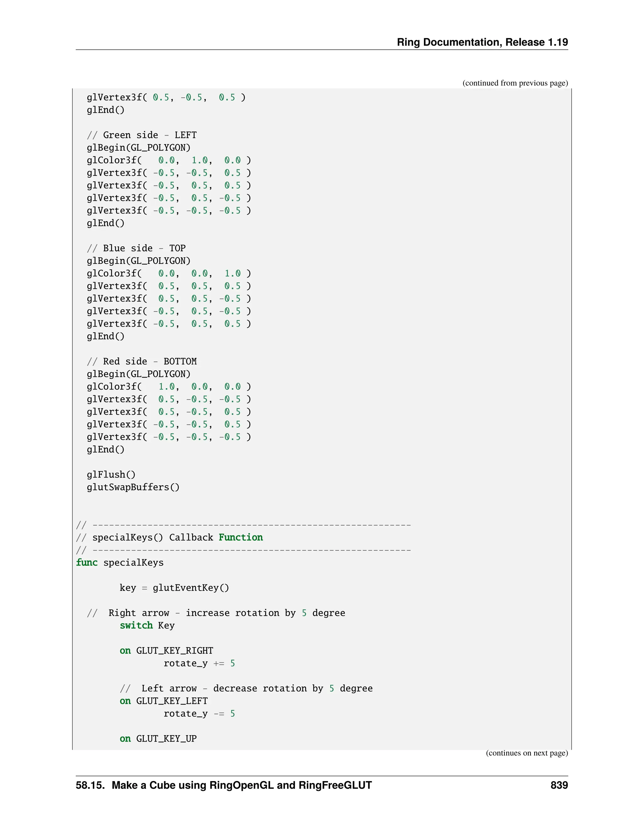Click 'glColor3f( 1.0, 0.0, 0.0 )' line
The width and height of the screenshot is (644, 833).
tap(169, 387)
